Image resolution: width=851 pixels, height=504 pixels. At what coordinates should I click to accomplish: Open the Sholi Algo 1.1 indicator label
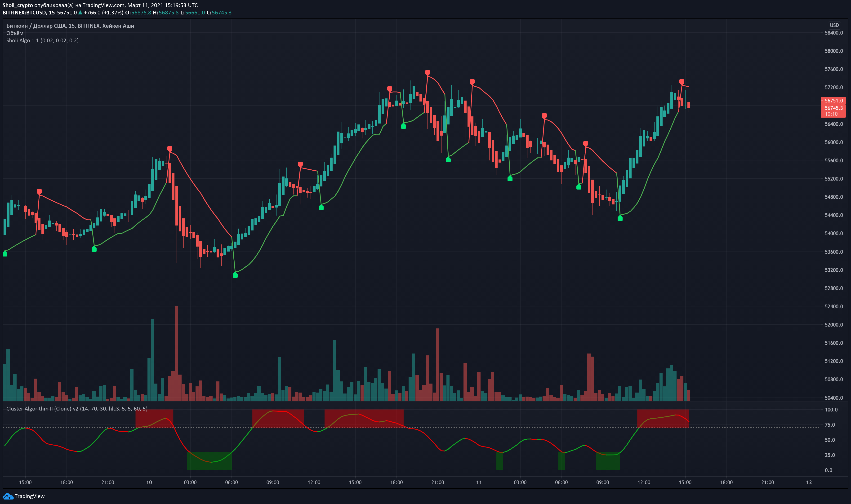42,40
